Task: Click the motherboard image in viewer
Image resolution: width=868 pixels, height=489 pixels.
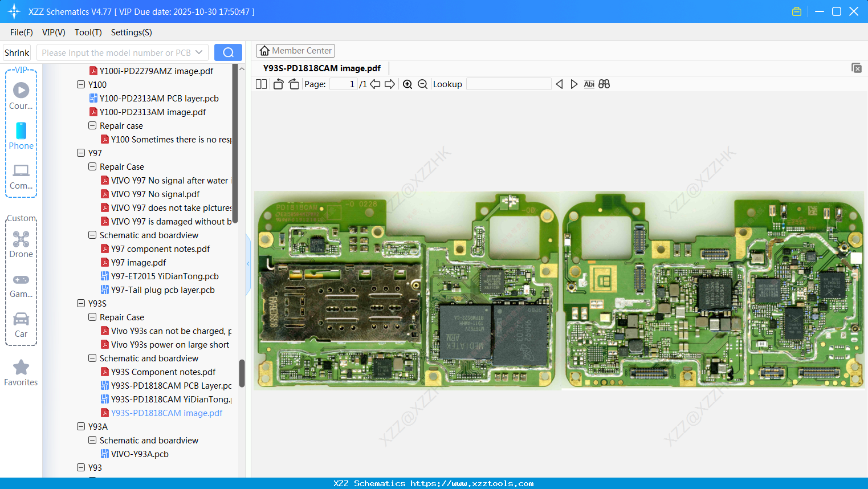Action: 559,290
